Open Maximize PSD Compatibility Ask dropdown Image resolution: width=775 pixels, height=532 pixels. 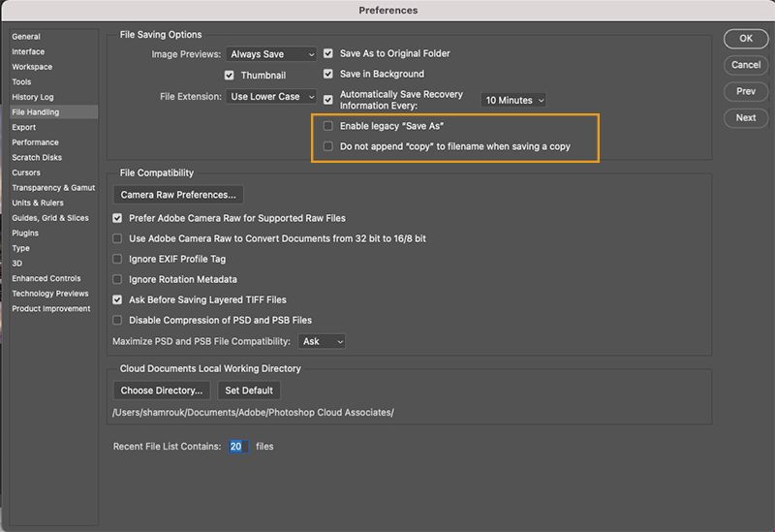click(x=322, y=342)
